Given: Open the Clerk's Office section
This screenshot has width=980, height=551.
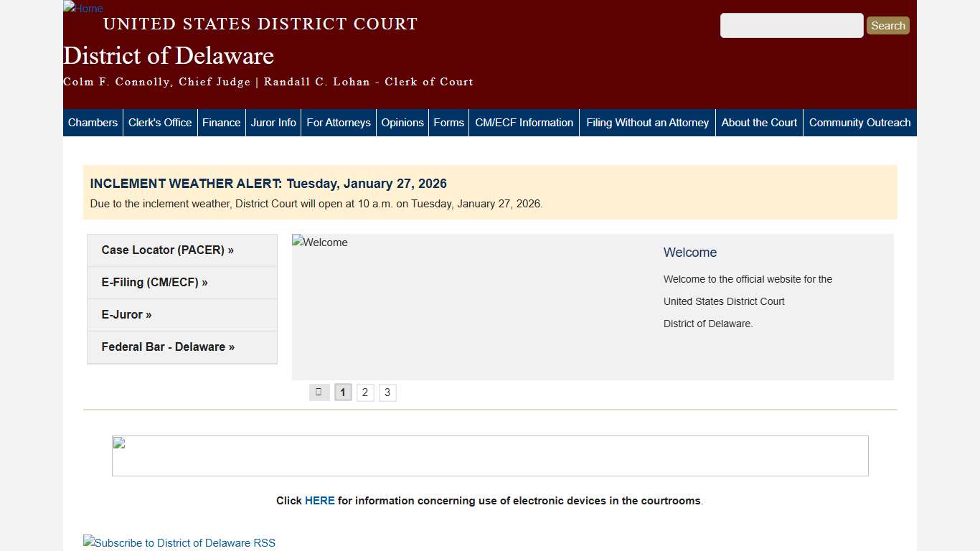Looking at the screenshot, I should [x=160, y=122].
